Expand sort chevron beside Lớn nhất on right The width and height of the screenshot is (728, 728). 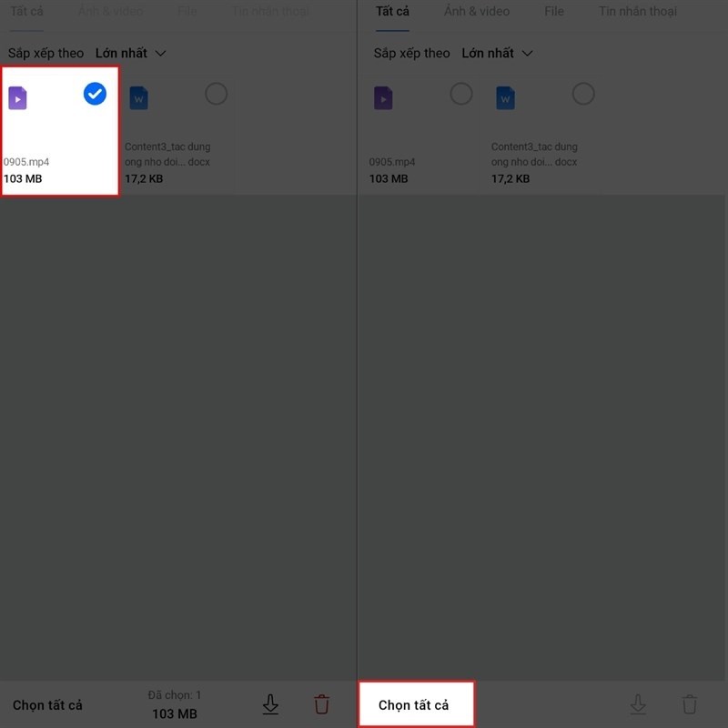click(x=527, y=54)
